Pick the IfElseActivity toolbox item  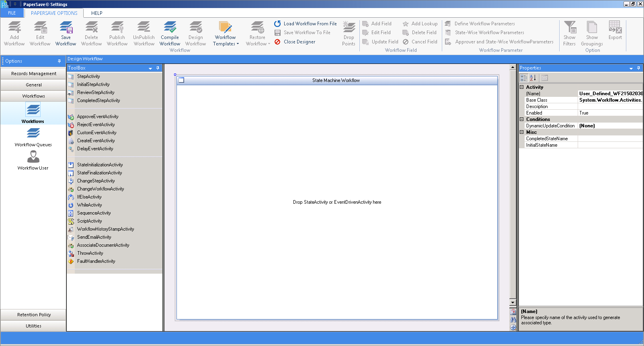coord(89,197)
